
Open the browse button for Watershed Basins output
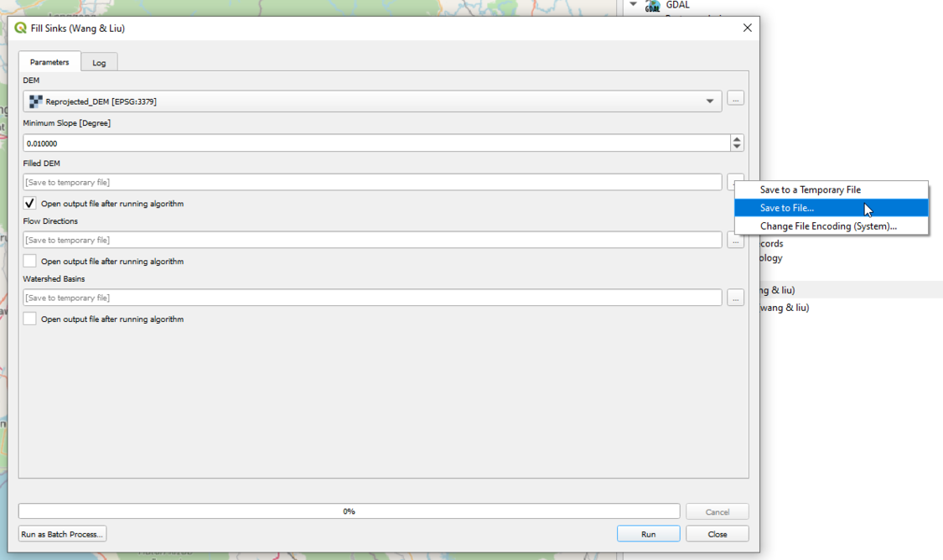click(x=735, y=298)
